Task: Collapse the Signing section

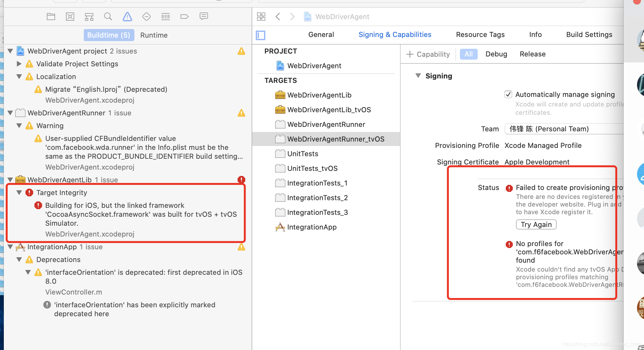Action: pos(418,76)
